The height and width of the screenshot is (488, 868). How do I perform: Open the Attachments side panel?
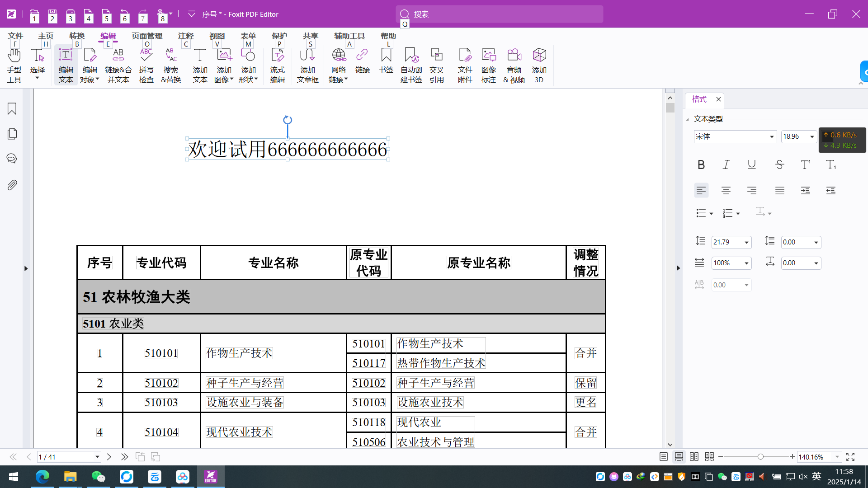coord(12,185)
